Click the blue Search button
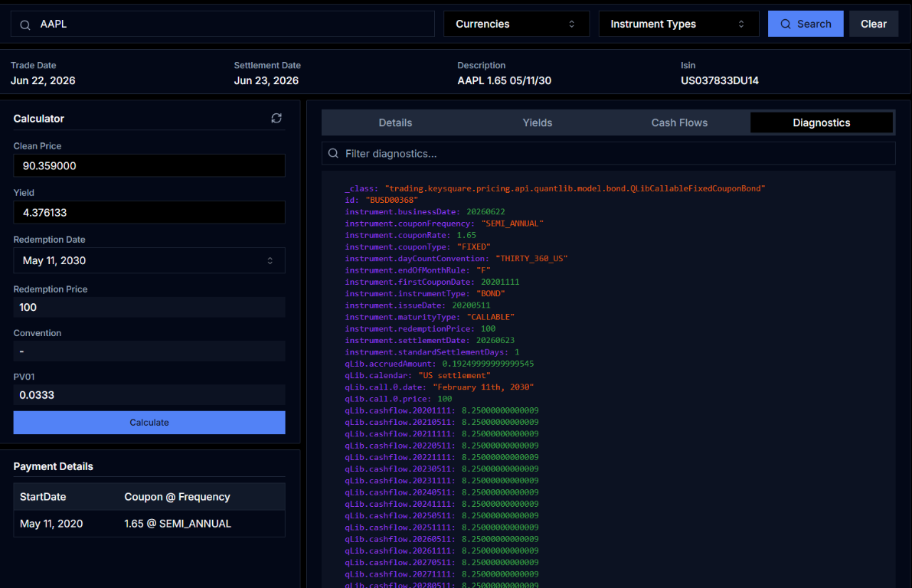 [806, 24]
